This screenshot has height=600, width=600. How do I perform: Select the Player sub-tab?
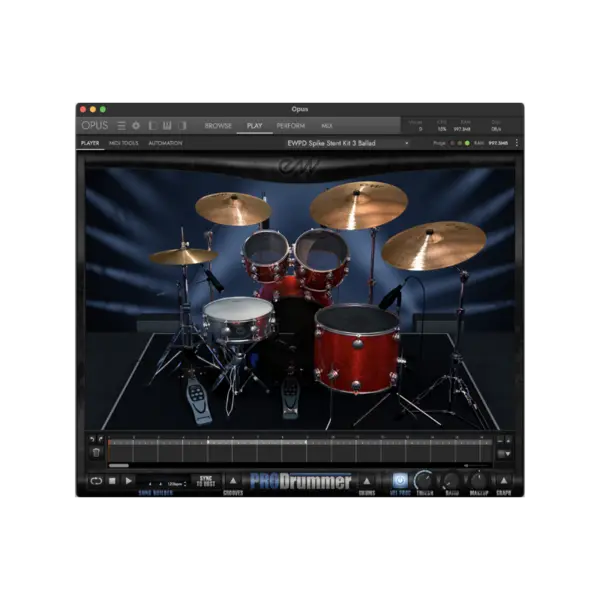point(90,143)
